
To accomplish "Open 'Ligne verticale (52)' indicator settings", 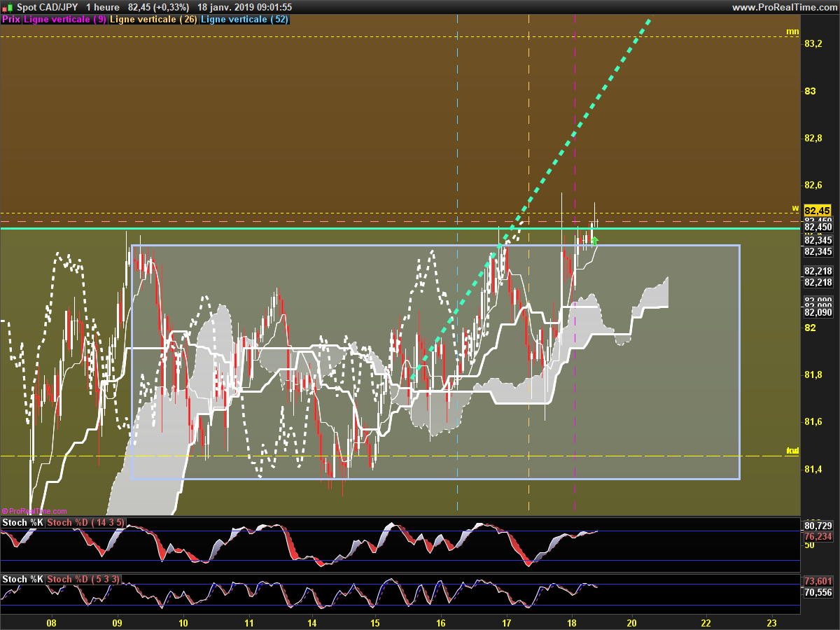I will pos(244,20).
